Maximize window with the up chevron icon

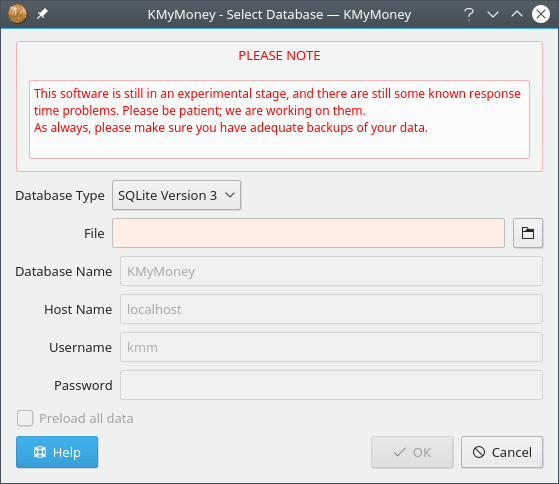517,14
